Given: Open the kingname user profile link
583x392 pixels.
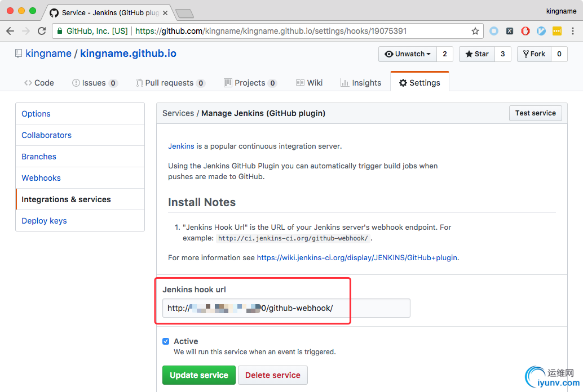Looking at the screenshot, I should coord(48,54).
